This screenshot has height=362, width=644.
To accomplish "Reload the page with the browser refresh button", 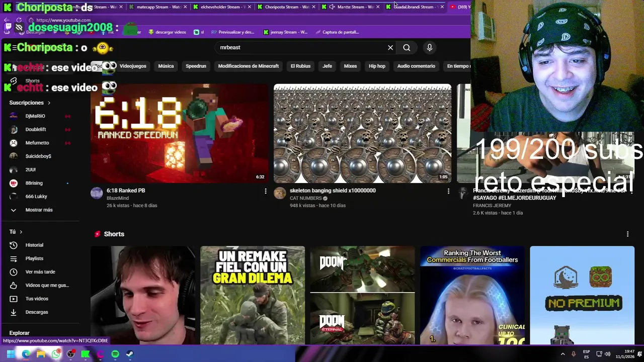I will pyautogui.click(x=19, y=20).
